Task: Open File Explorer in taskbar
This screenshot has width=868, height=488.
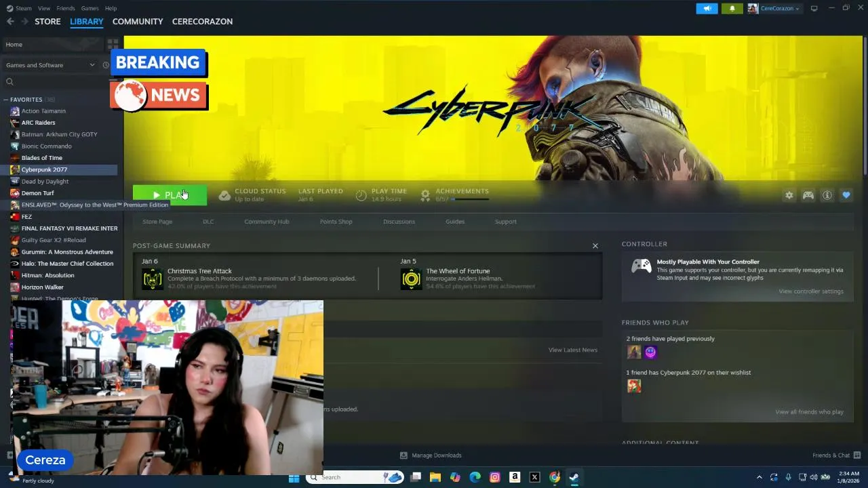Action: click(435, 477)
